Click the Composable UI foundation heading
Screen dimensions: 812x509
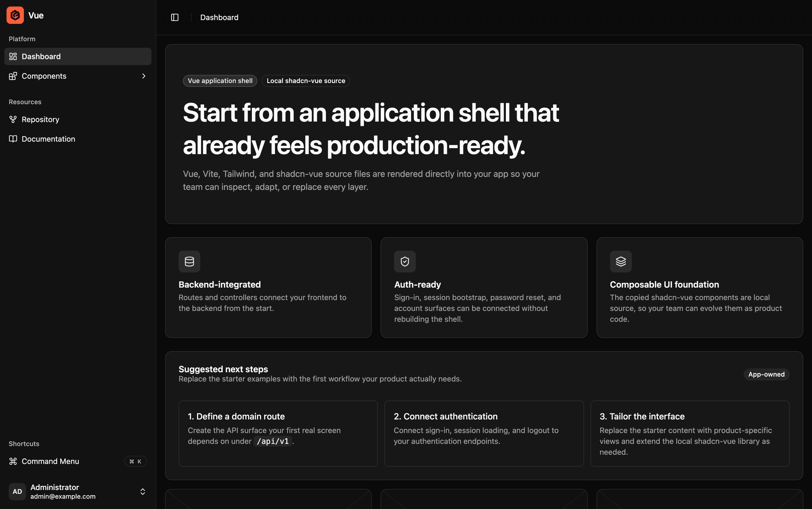[x=664, y=284]
